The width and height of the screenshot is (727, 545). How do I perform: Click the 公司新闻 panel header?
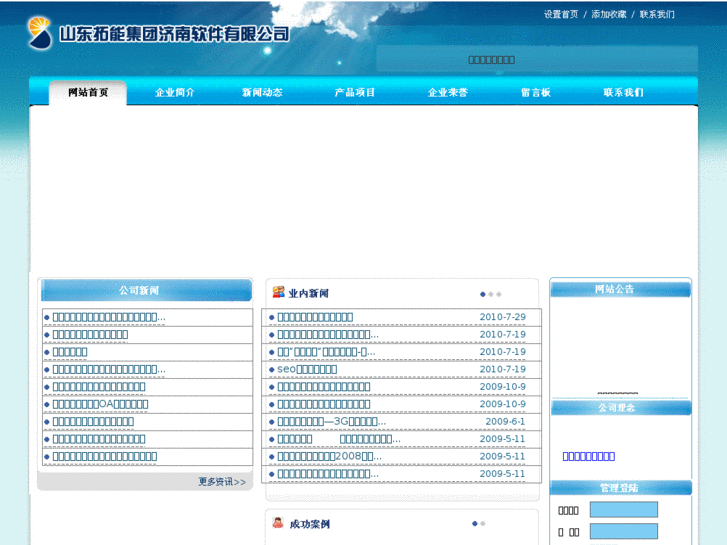tap(147, 290)
